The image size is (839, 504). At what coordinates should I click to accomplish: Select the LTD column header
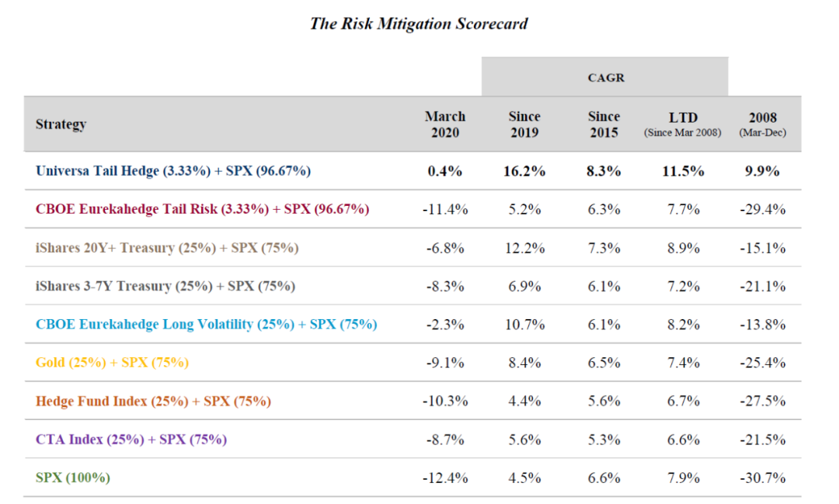coord(683,124)
